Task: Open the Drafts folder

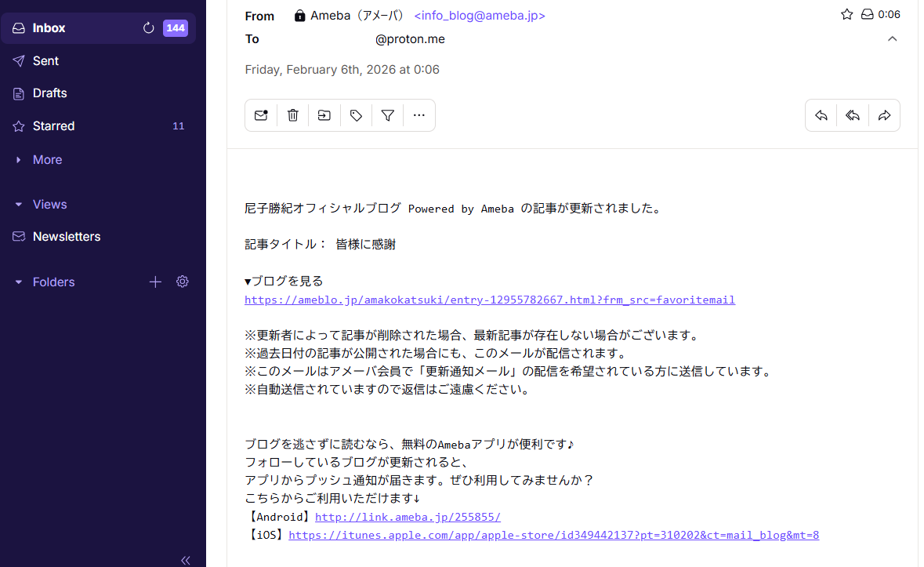Action: [49, 93]
